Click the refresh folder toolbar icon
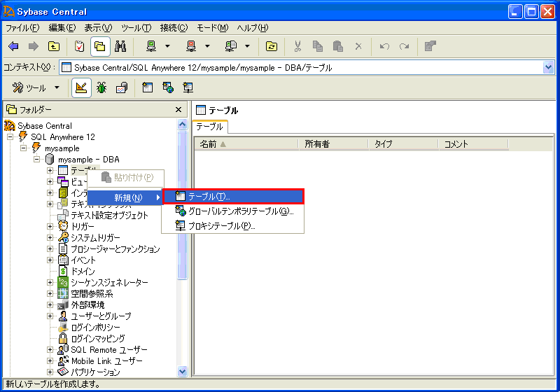The height and width of the screenshot is (392, 560). point(272,47)
